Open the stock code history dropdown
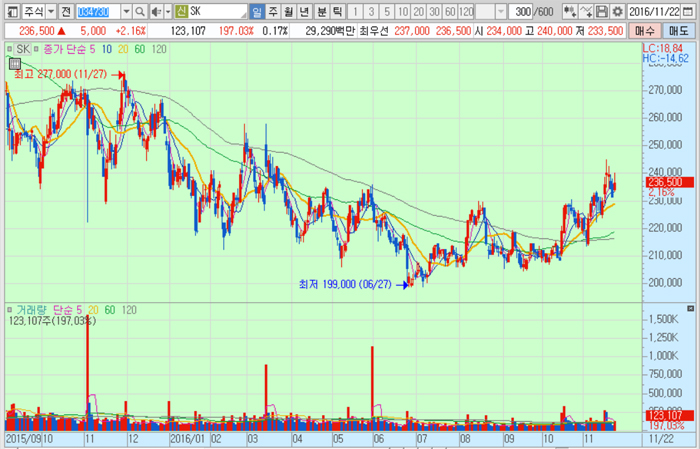This screenshot has width=700, height=449. point(126,12)
